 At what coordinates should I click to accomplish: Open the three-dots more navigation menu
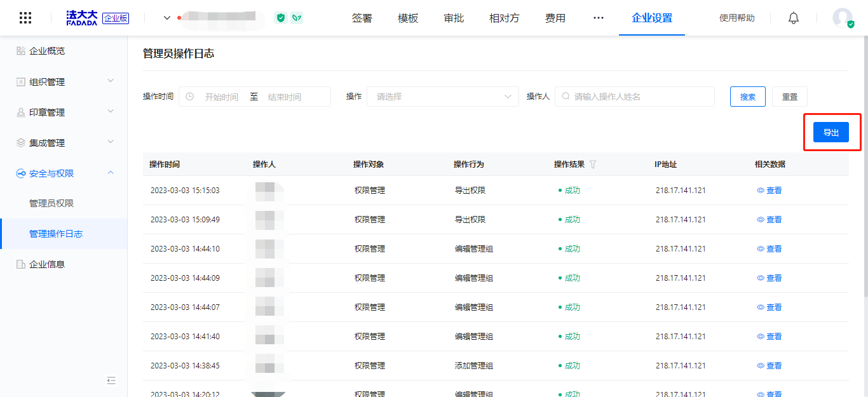pos(599,18)
